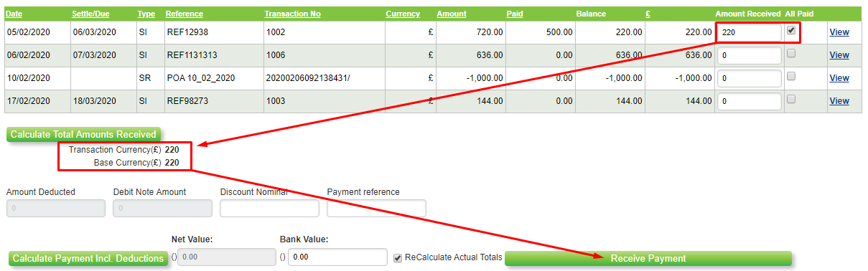Focus Amount Received field for REF98273
The height and width of the screenshot is (271, 868).
[x=750, y=101]
